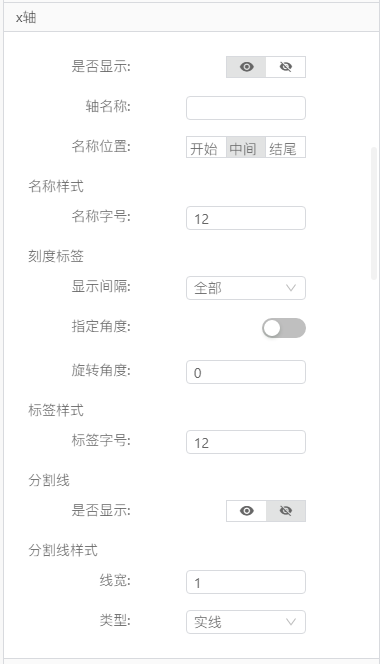Show 分割线 with the eye icon
Viewport: 384px width, 664px height.
246,511
